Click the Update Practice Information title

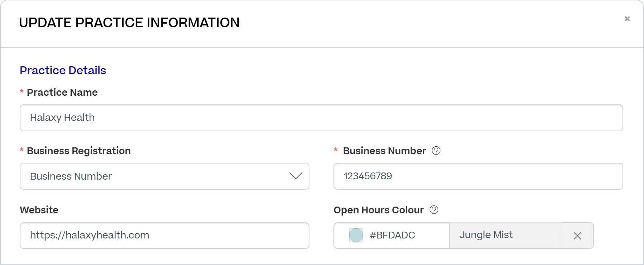(x=129, y=23)
